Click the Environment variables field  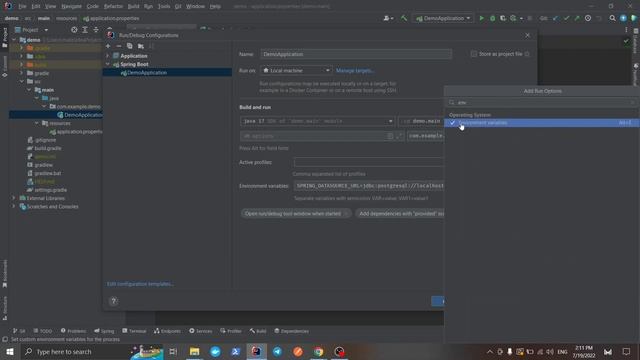(x=369, y=186)
